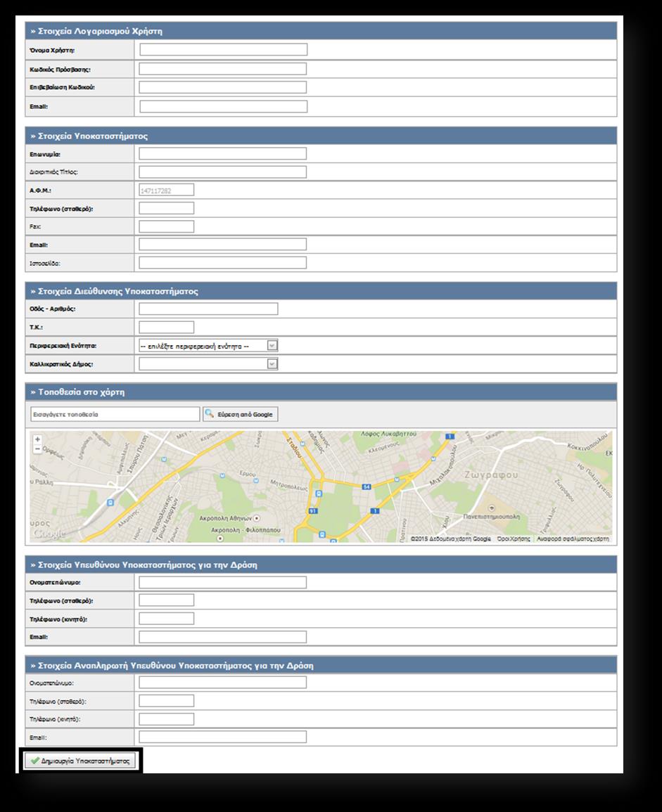This screenshot has width=662, height=812.
Task: Click the Εύρεση από Google button
Action: [241, 414]
